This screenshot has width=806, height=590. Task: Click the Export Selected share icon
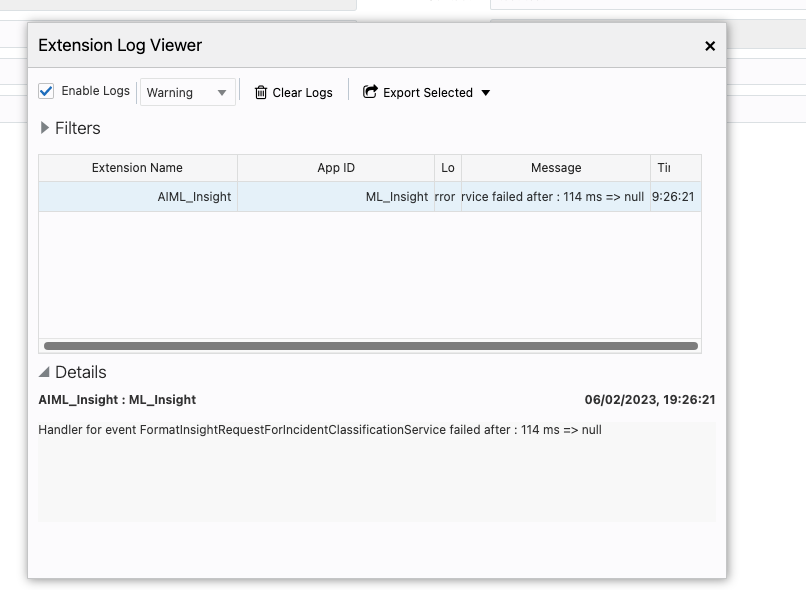[370, 92]
